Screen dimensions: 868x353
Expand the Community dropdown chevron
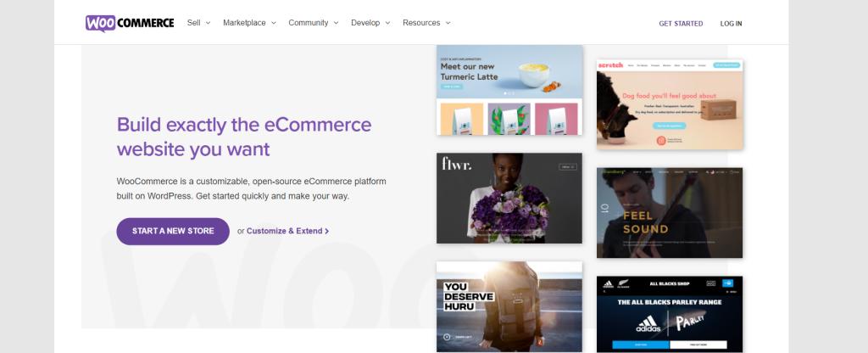(x=336, y=23)
